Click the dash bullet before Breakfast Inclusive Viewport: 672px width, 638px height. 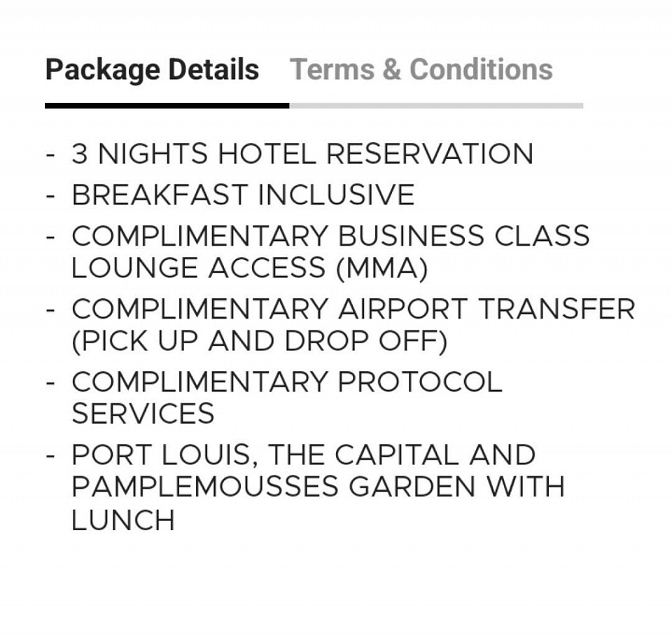click(x=50, y=196)
